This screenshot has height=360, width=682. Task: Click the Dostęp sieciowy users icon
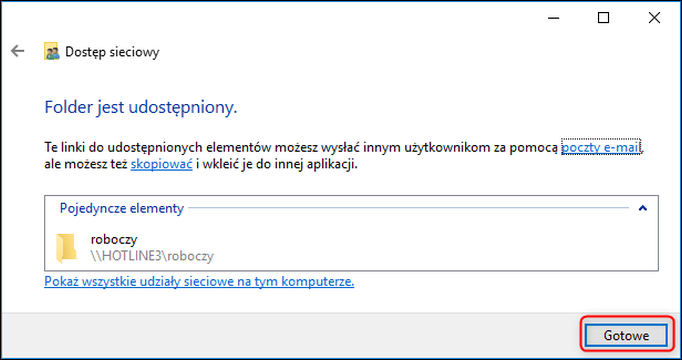pyautogui.click(x=52, y=52)
